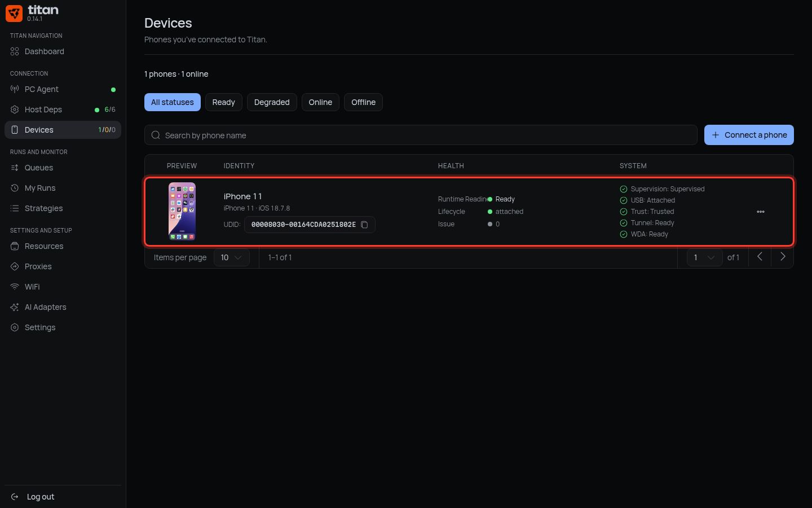Click the Dashboard grid icon
The width and height of the screenshot is (812, 508).
[x=15, y=51]
